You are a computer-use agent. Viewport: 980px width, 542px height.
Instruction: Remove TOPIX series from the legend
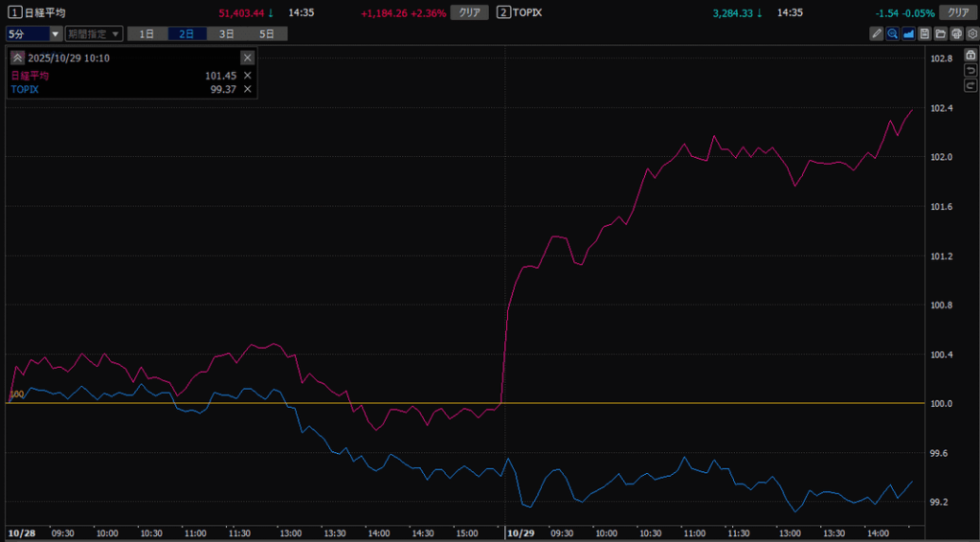point(248,89)
